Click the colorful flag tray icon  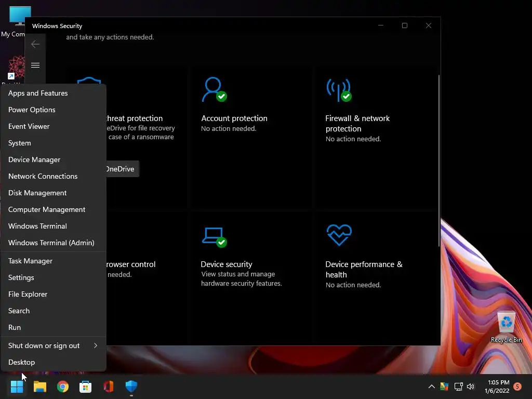(x=444, y=387)
